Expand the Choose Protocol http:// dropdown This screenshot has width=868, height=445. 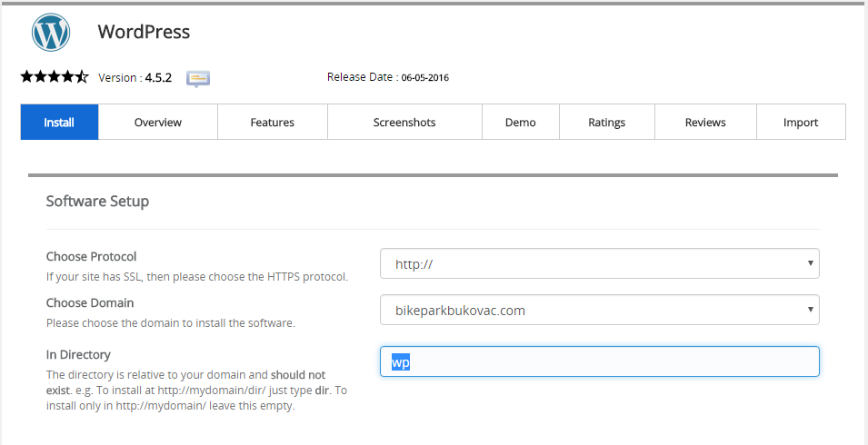pos(600,263)
